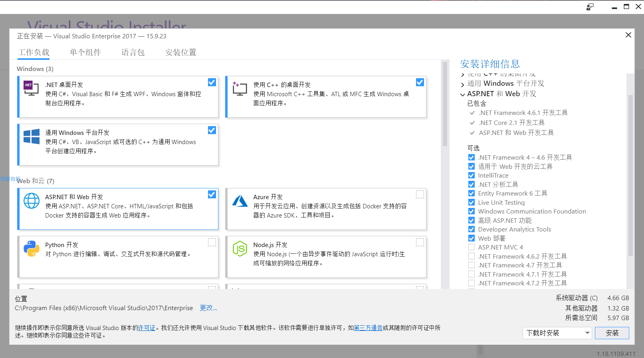
Task: Uncheck Live Unit Testing component
Action: click(x=472, y=202)
